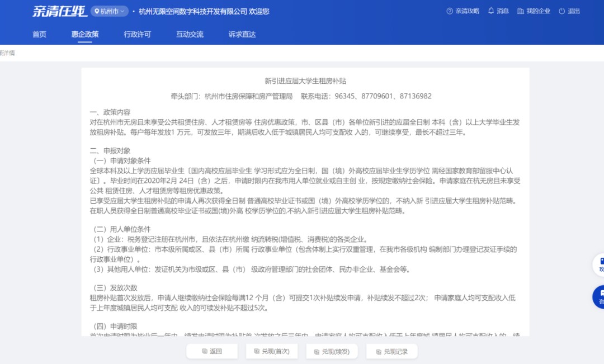The image size is (604, 364).
Task: Select the highlighted 惠企政策 tab
Action: [85, 34]
